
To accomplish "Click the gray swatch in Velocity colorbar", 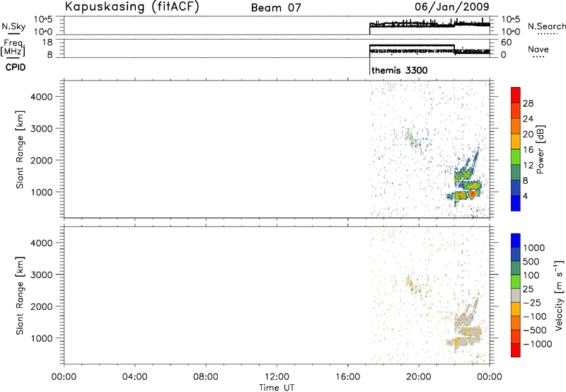I will [x=516, y=295].
